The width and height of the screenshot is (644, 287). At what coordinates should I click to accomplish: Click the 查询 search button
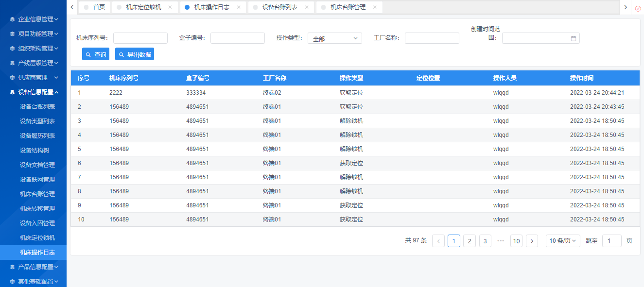[x=96, y=54]
